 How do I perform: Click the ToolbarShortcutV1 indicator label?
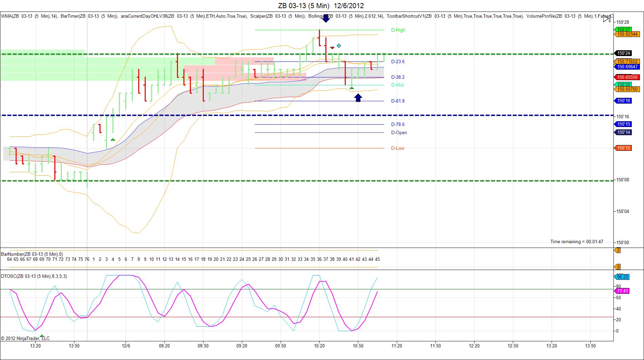(x=455, y=16)
